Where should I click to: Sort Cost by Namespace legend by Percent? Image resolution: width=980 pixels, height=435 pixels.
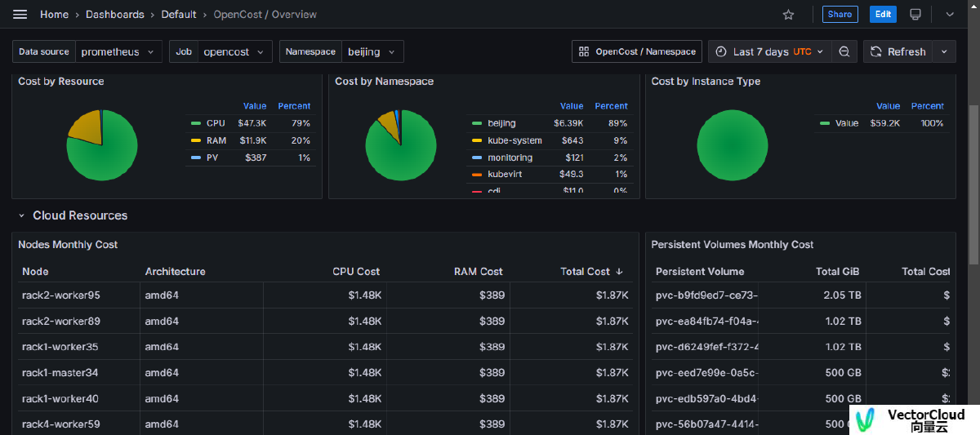tap(611, 106)
